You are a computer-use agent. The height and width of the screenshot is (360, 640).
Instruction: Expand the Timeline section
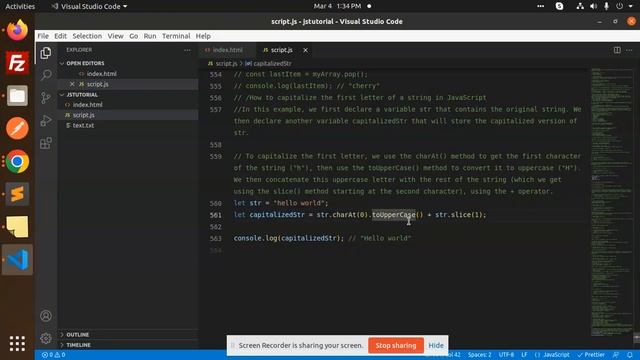point(78,345)
